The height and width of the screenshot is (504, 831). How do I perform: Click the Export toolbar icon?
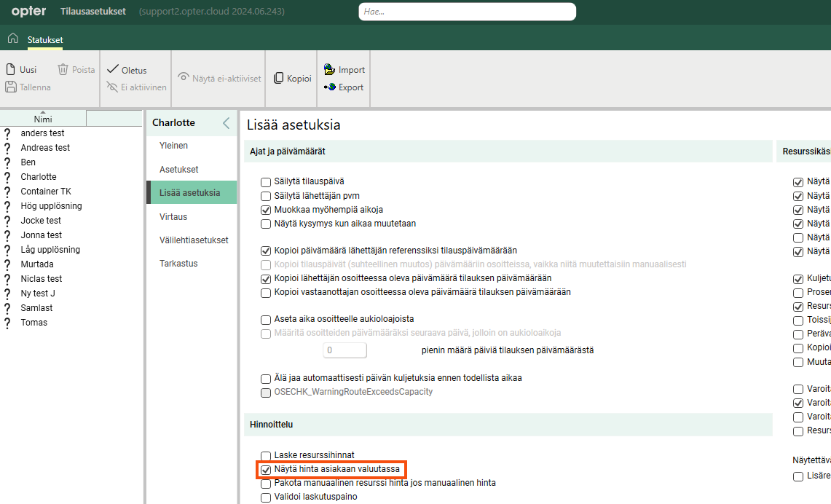tap(329, 87)
